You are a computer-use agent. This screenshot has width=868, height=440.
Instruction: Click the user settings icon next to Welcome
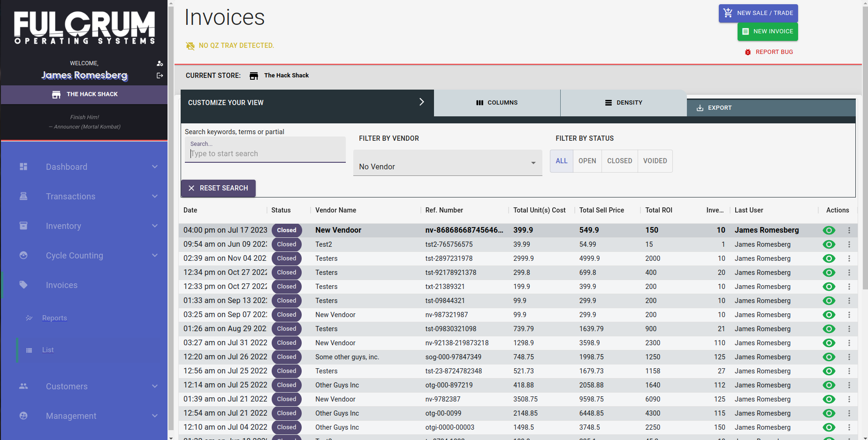coord(160,63)
